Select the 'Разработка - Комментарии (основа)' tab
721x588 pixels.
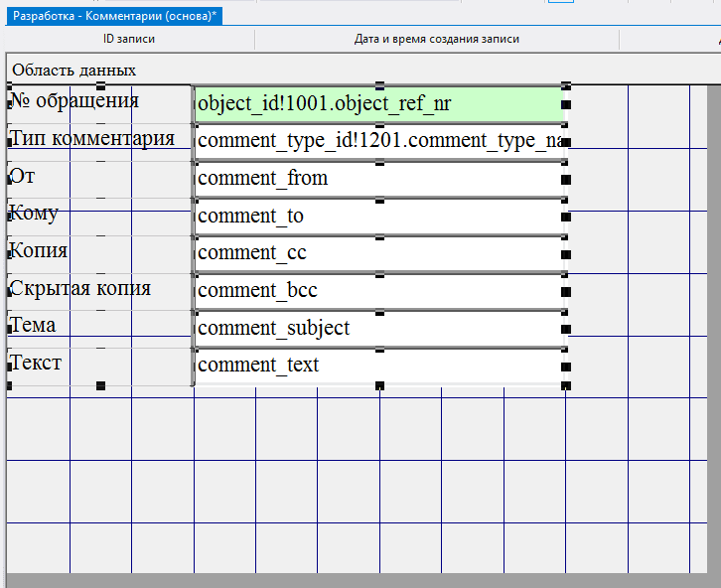coord(116,16)
